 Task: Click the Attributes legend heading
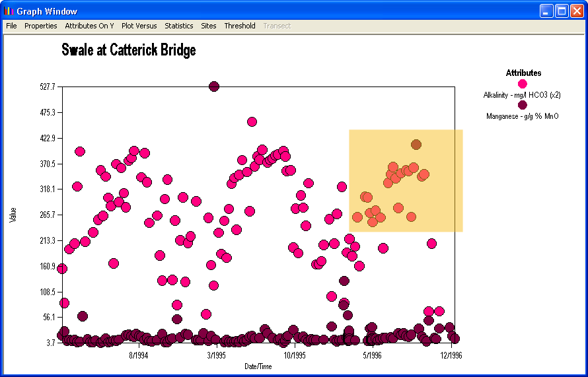[x=523, y=73]
